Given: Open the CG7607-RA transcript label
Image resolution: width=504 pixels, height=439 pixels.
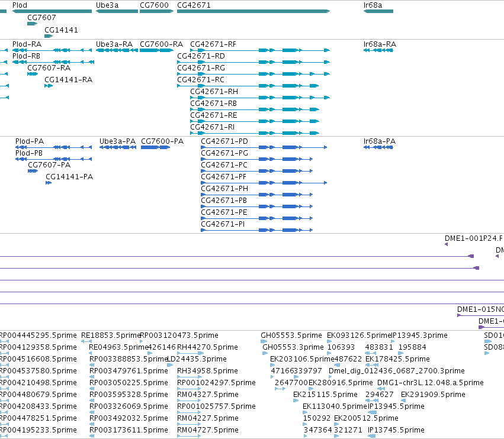Looking at the screenshot, I should point(49,68).
